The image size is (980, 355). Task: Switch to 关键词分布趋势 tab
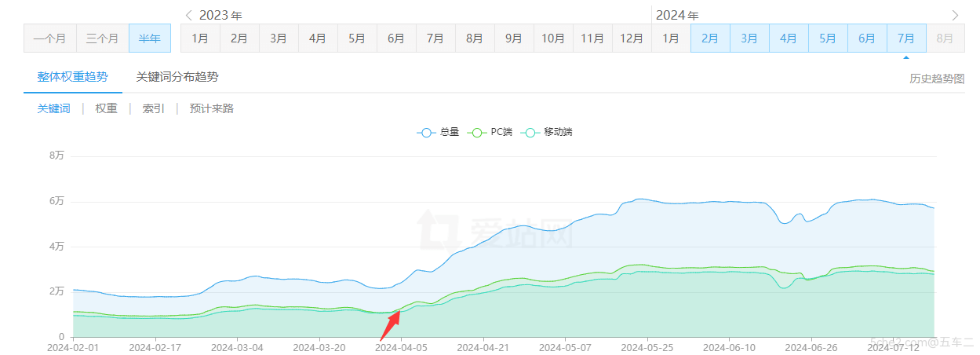point(177,77)
